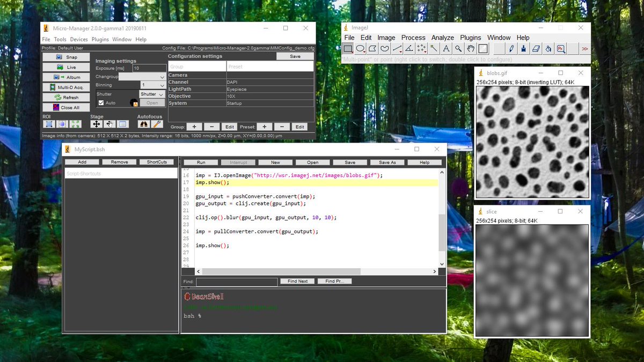The image size is (644, 362).
Task: Select ImageJ's Text tool
Action: pyautogui.click(x=445, y=48)
